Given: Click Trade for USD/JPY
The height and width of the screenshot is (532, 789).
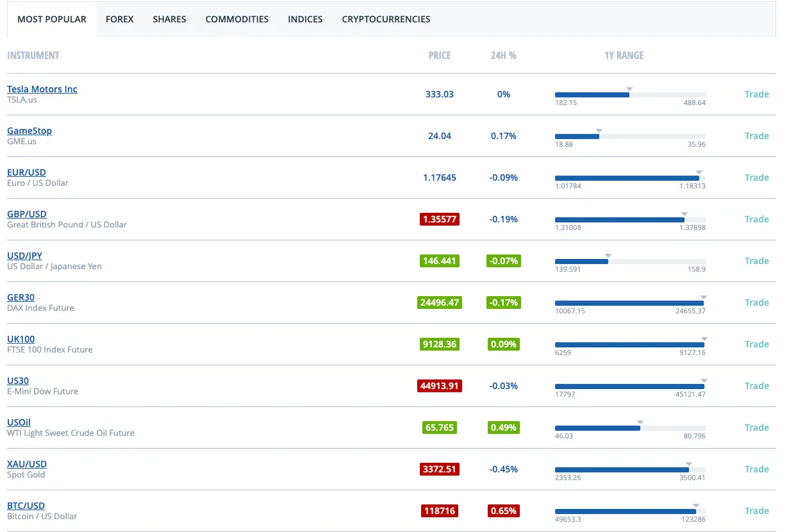Looking at the screenshot, I should pyautogui.click(x=756, y=261).
